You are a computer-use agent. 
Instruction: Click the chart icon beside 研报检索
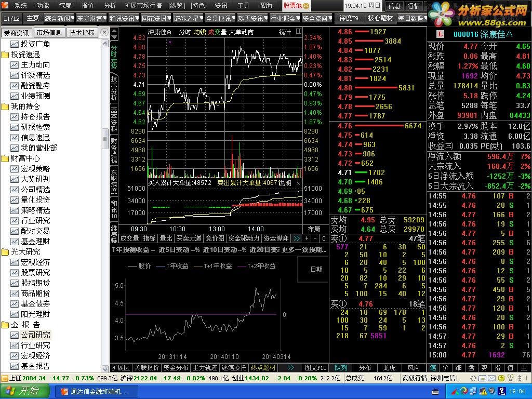14,127
